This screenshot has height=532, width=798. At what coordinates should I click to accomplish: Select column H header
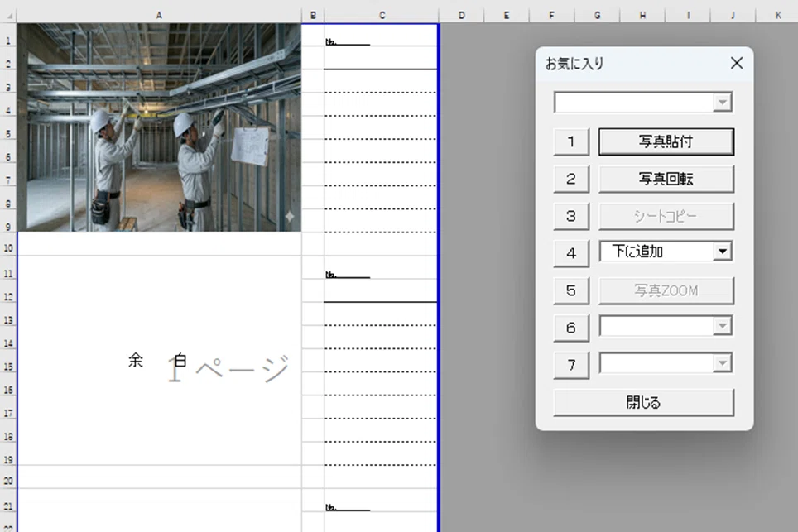point(642,15)
